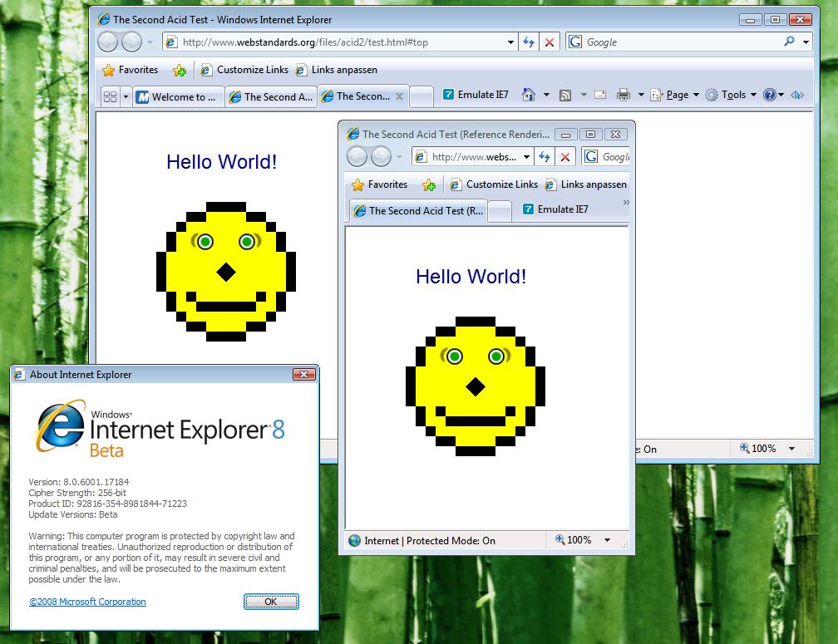Switch to the 'Welcome to ...' tab
Screen dimensions: 838x644
click(x=179, y=96)
